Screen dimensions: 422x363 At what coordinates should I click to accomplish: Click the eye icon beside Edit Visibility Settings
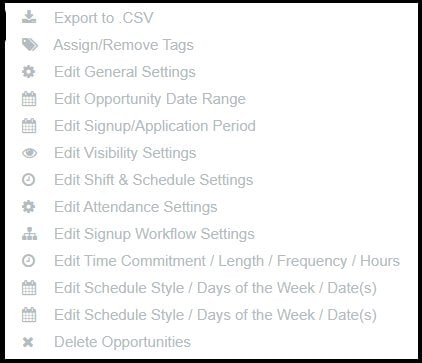pos(29,153)
